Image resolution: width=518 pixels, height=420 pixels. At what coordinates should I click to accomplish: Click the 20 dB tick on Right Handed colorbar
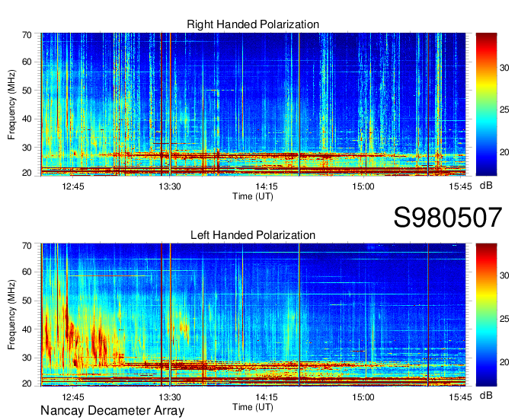pos(504,152)
